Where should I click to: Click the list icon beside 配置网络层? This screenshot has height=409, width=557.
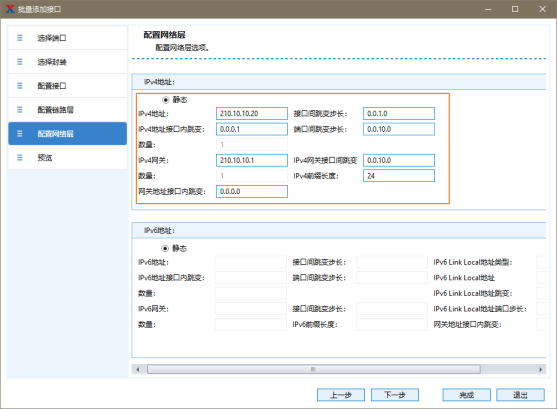pyautogui.click(x=20, y=134)
